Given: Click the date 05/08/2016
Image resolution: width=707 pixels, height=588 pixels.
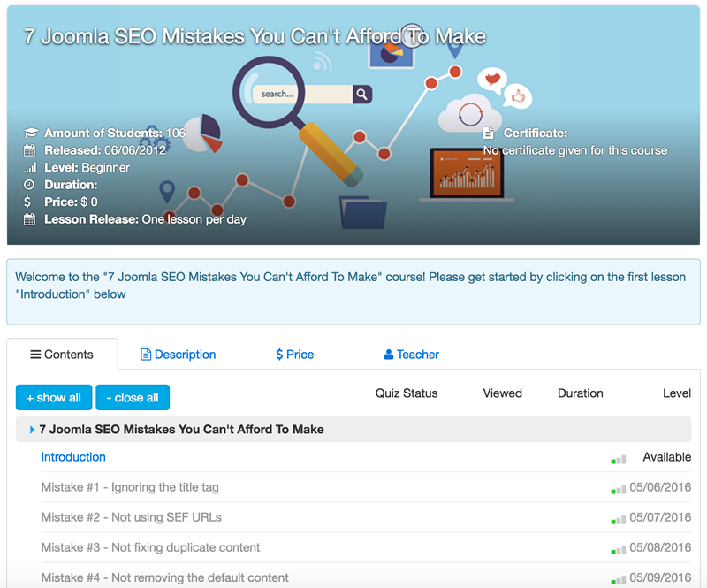Looking at the screenshot, I should tap(660, 547).
